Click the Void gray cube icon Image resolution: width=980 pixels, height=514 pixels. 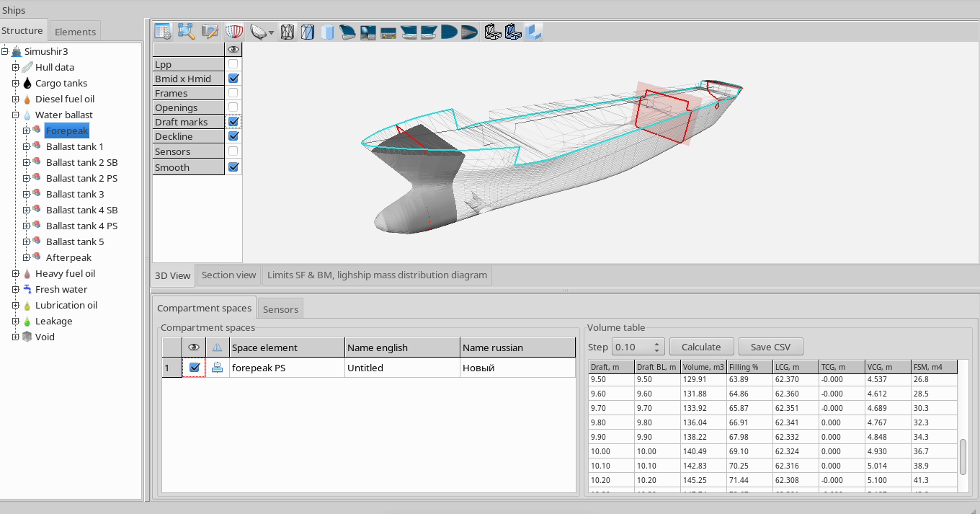click(x=27, y=337)
